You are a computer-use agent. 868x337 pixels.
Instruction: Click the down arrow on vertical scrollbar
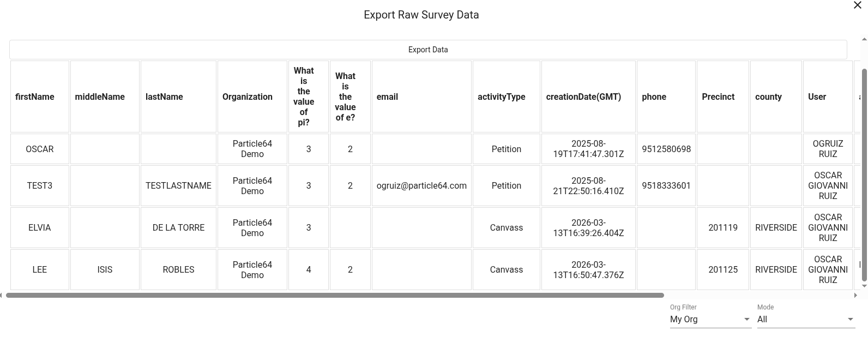(x=864, y=286)
